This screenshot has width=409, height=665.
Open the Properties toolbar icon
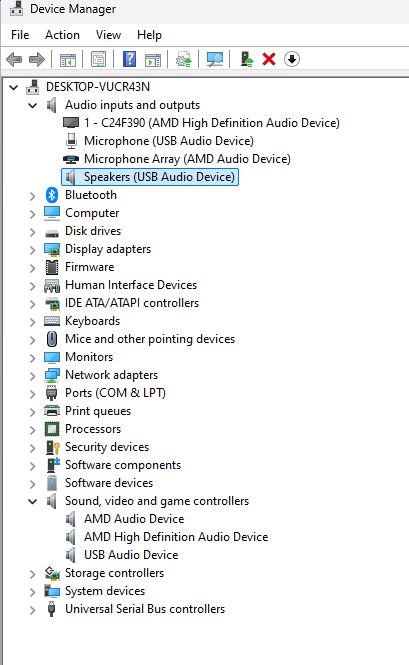click(98, 59)
